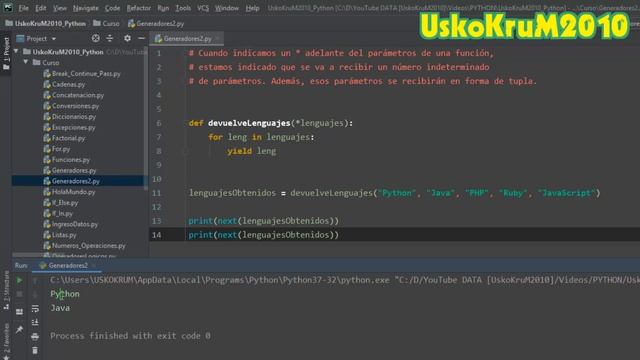Image resolution: width=640 pixels, height=360 pixels.
Task: Hide the Project tool window
Action: point(141,38)
